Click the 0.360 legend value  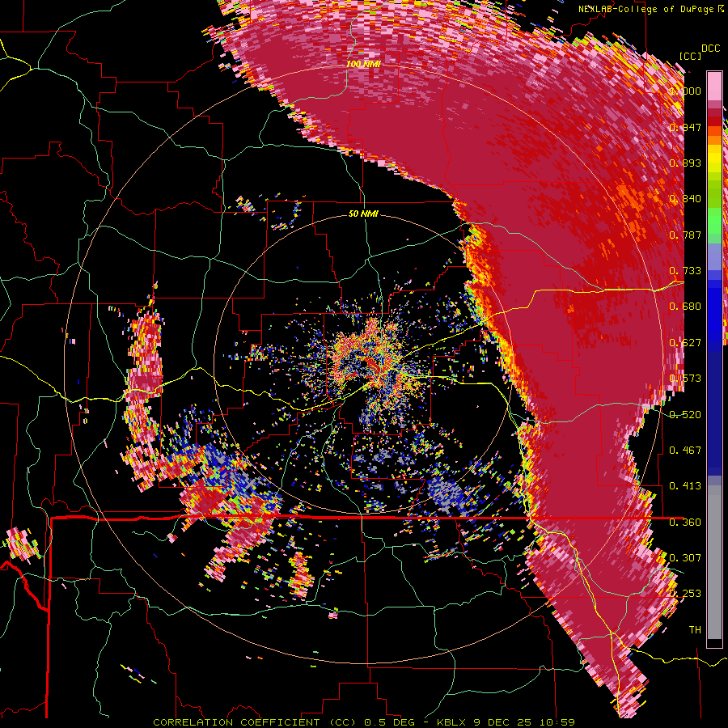[685, 523]
